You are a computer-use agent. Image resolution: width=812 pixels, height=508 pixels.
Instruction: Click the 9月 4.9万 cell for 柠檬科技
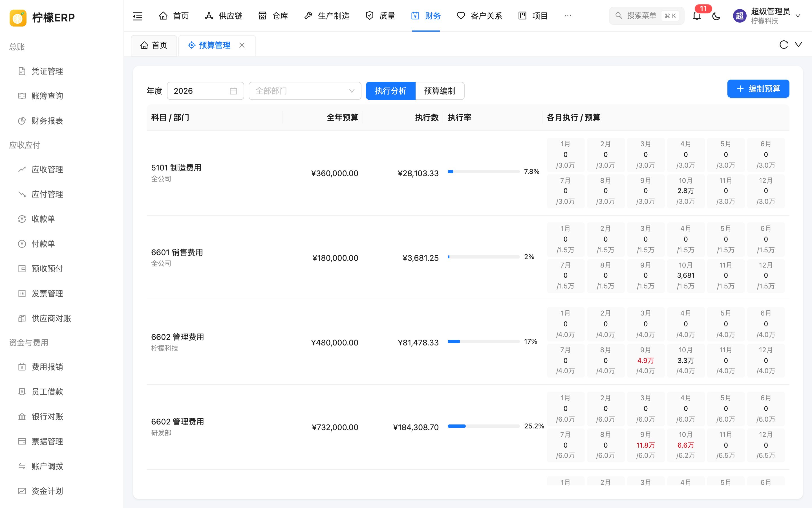(x=646, y=360)
